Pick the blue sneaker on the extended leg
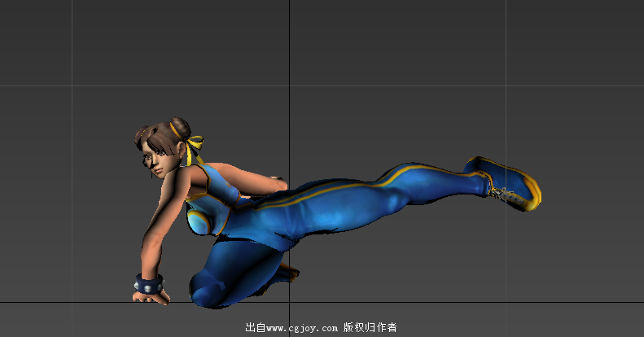644x337 pixels. pyautogui.click(x=503, y=182)
